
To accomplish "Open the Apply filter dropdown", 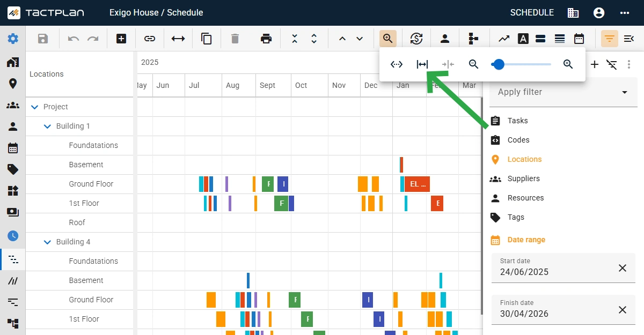I will 563,92.
